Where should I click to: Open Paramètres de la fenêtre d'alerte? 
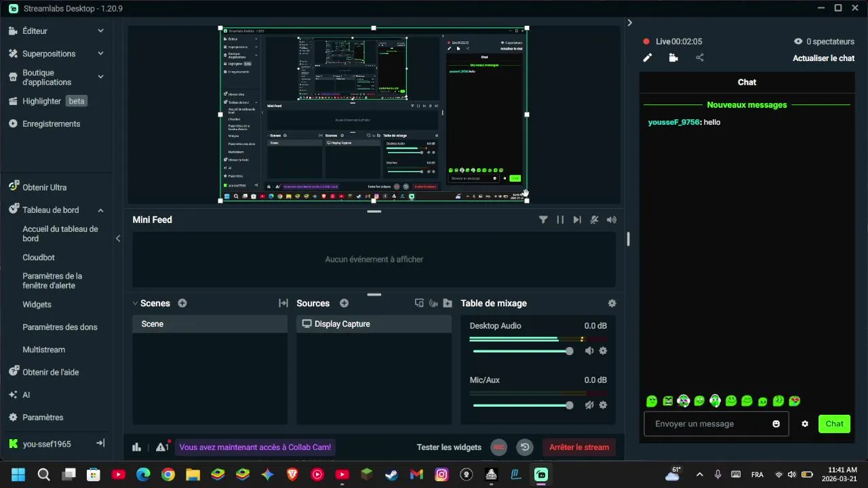tap(52, 281)
